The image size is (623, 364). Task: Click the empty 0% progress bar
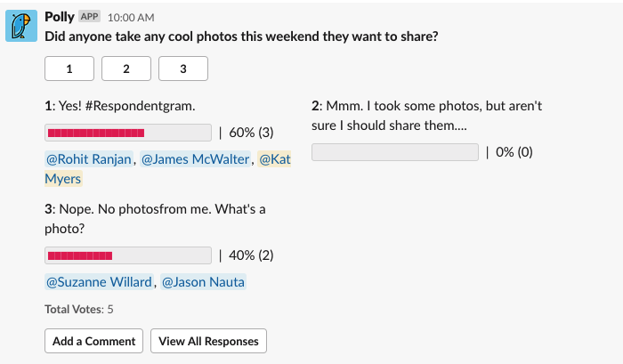(395, 152)
